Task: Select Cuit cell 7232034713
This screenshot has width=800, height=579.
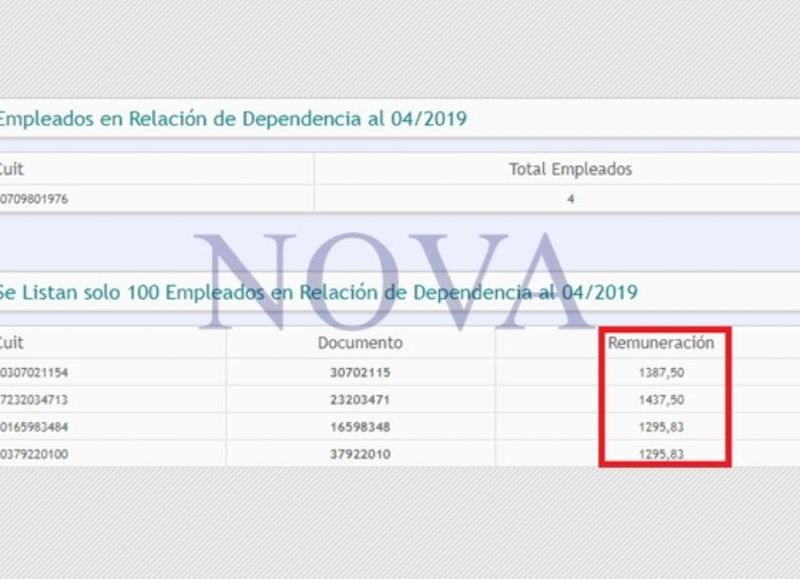Action: 34,399
